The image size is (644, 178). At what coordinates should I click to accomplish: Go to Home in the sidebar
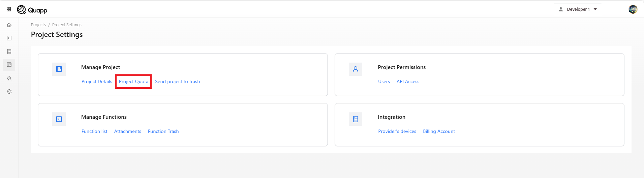pos(9,25)
